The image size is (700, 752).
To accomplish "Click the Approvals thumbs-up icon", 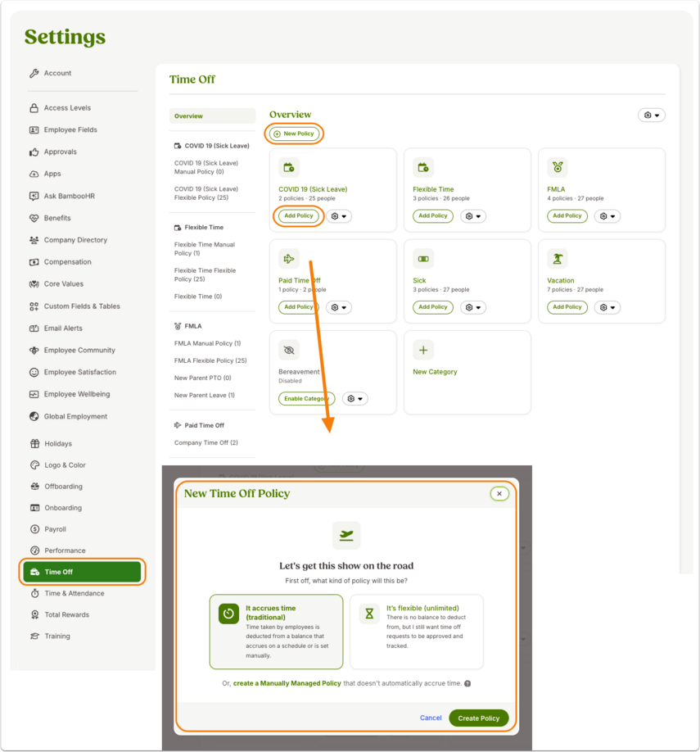I will click(x=34, y=152).
